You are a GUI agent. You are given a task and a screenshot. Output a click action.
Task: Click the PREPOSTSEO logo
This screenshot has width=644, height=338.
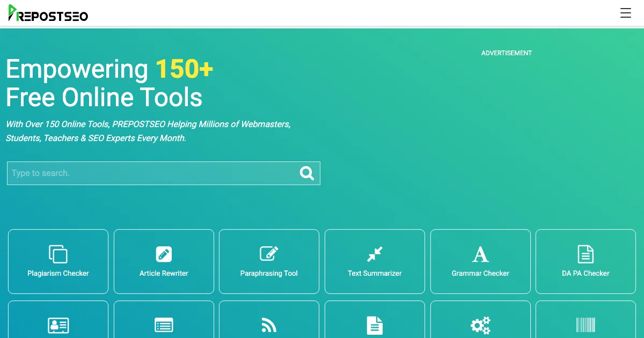[48, 13]
